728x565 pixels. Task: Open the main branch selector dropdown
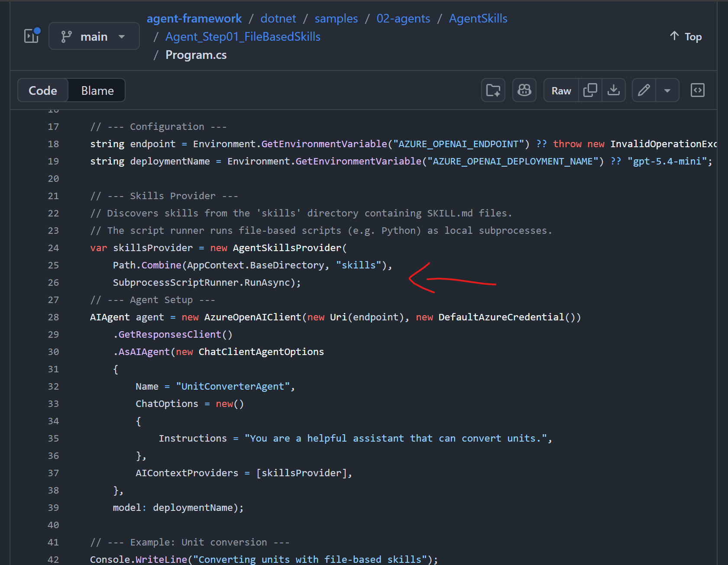click(94, 36)
